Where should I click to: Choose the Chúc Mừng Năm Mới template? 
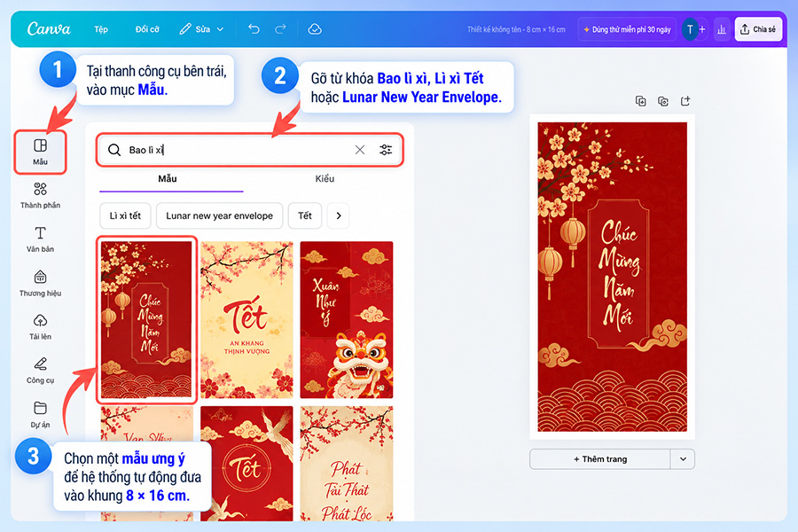(x=146, y=320)
